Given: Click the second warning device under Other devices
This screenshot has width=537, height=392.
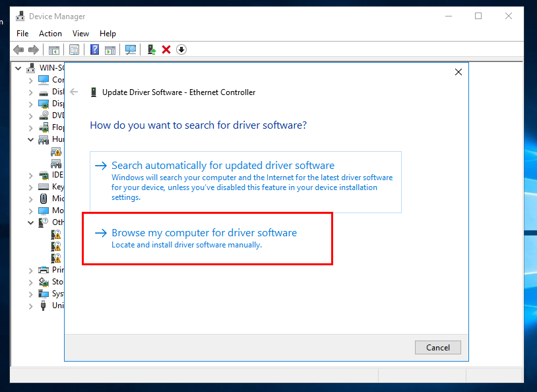Looking at the screenshot, I should [56, 246].
